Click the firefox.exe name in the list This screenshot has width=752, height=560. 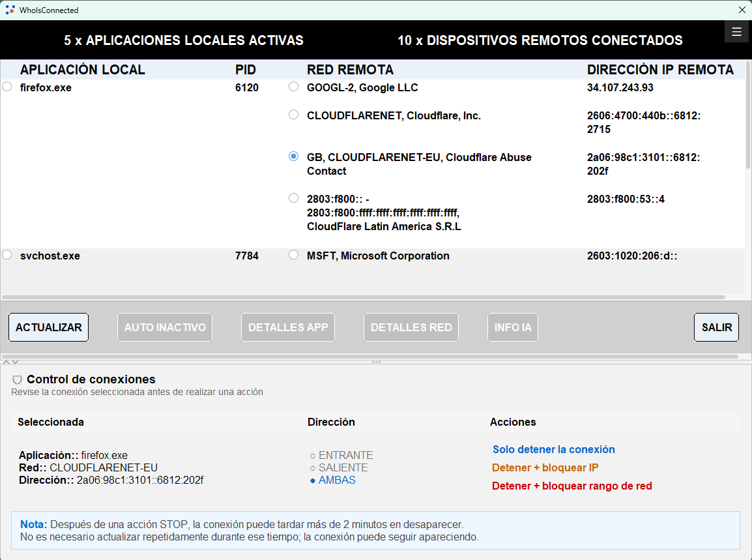pos(46,88)
